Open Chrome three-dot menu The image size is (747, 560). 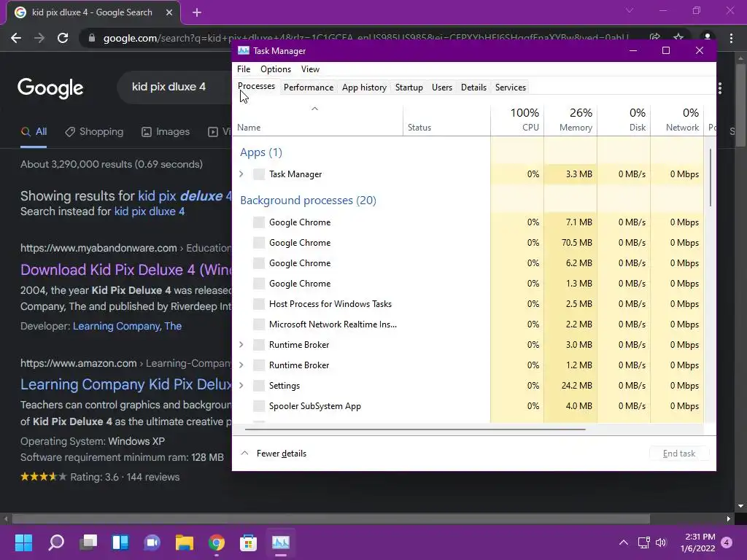(731, 38)
